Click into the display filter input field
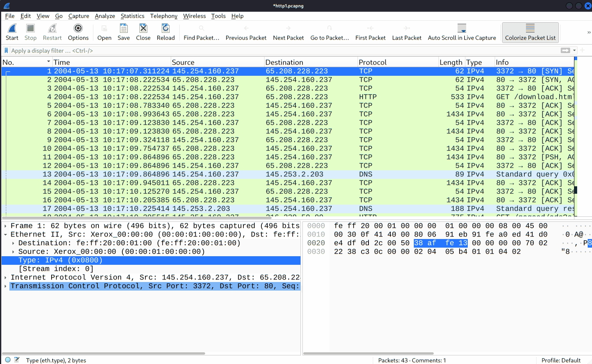Viewport: 592px width, 364px height. [x=274, y=50]
